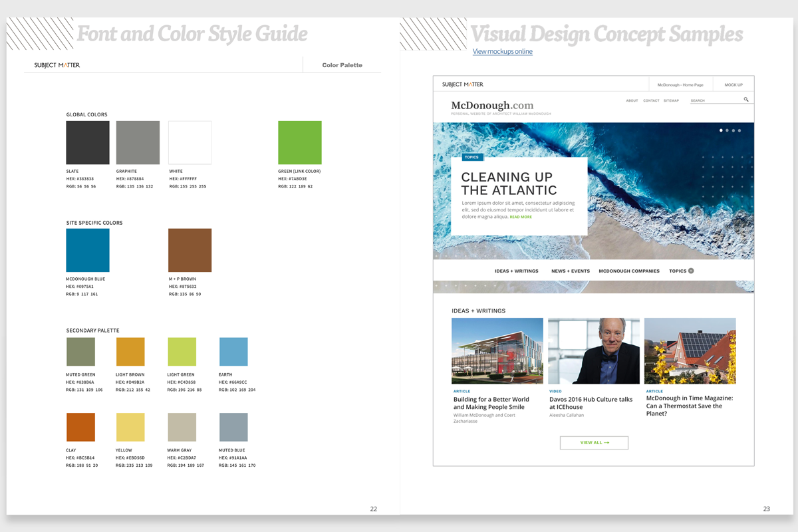
Task: Click the Font and Color Style Guide title
Action: pyautogui.click(x=192, y=33)
